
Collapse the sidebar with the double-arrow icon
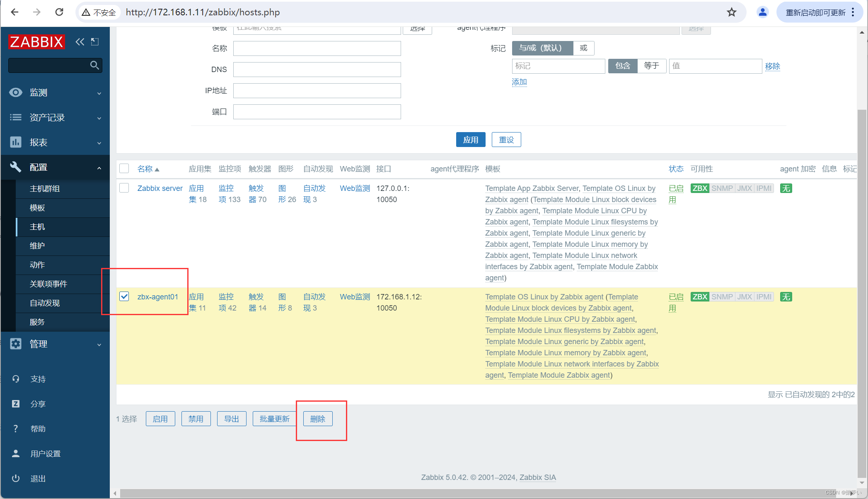[80, 41]
